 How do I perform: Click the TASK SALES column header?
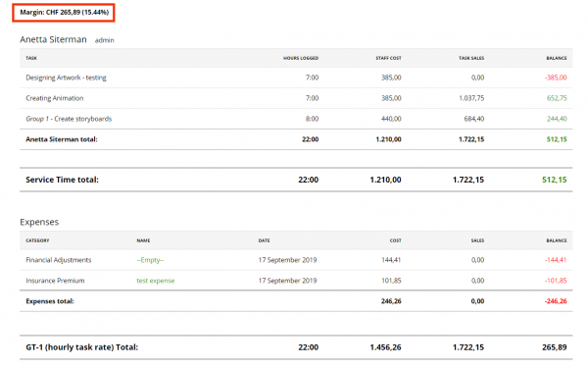click(x=471, y=58)
